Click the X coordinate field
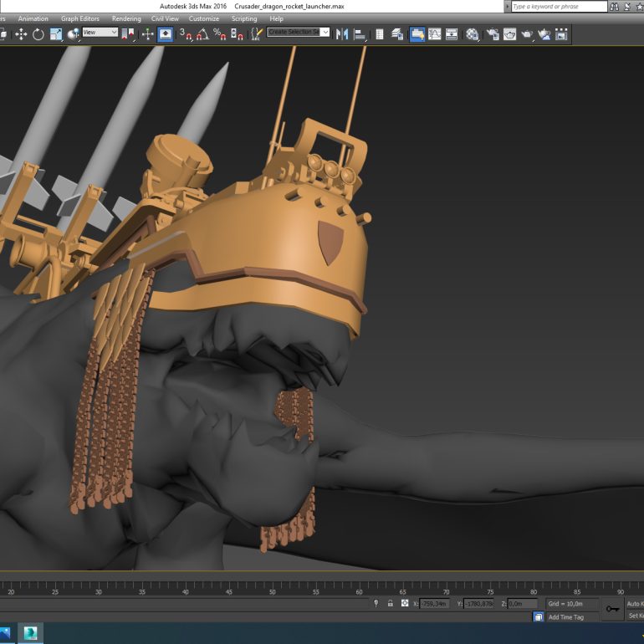The height and width of the screenshot is (644, 644). point(434,603)
